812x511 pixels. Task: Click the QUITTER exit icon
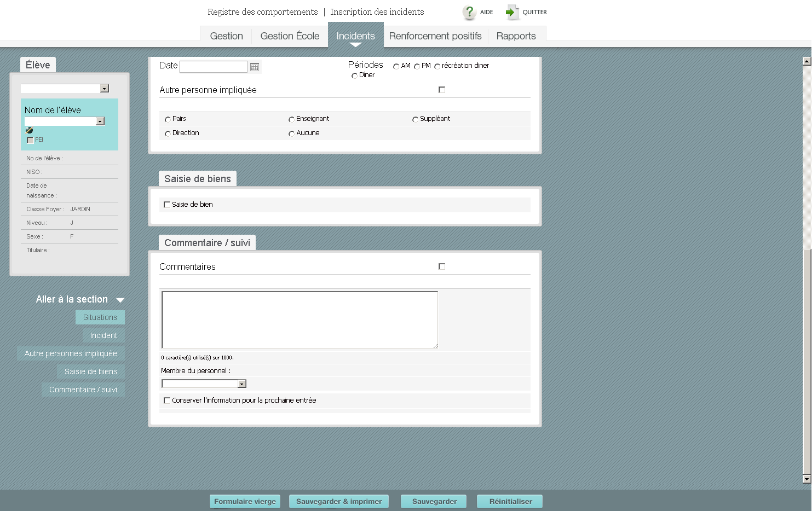pyautogui.click(x=511, y=12)
